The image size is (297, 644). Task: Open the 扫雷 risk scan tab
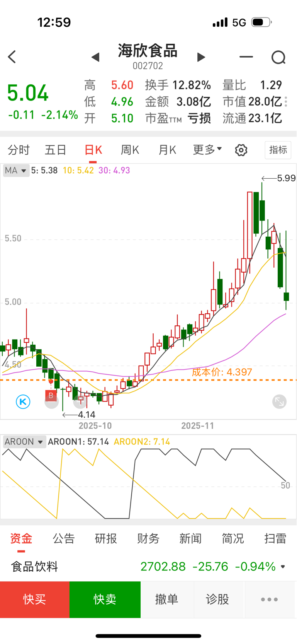pos(275,538)
